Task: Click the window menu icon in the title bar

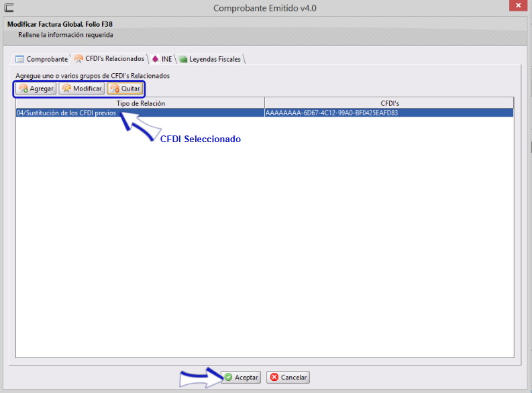Action: tap(9, 7)
